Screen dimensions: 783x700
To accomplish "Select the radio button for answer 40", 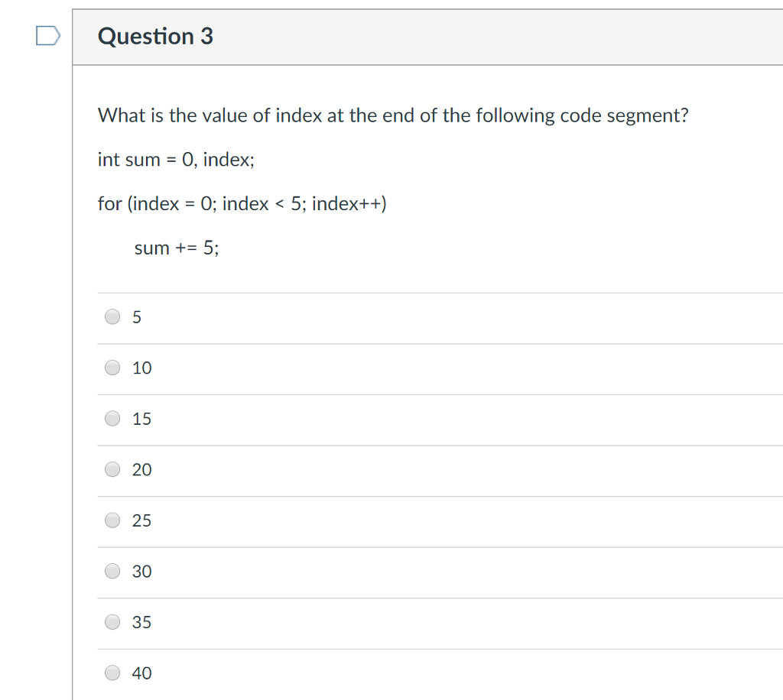I will [112, 672].
